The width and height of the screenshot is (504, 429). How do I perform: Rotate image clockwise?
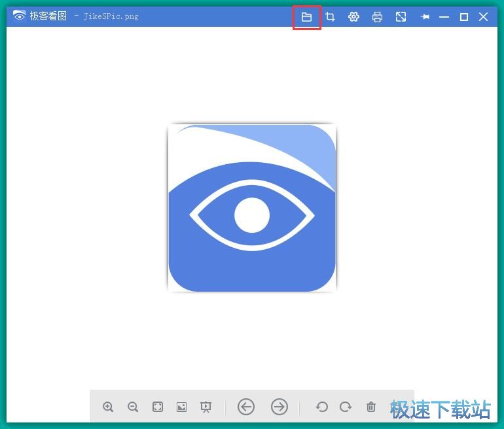point(346,407)
